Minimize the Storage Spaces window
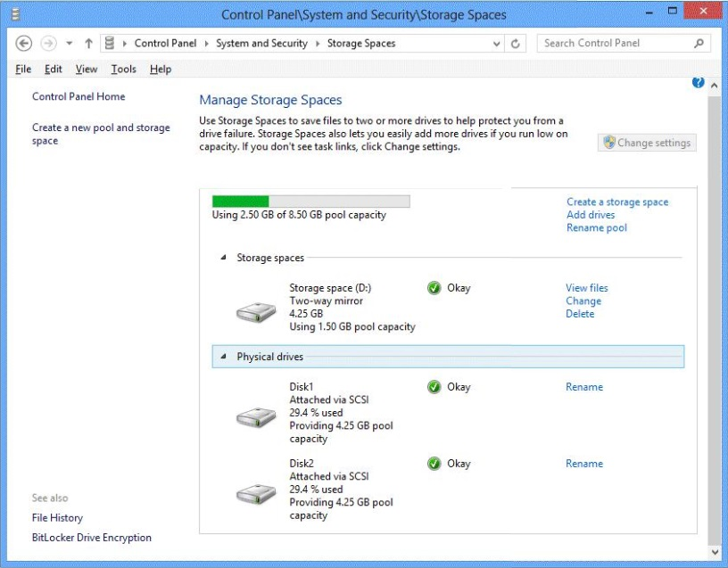This screenshot has width=728, height=568. point(649,12)
